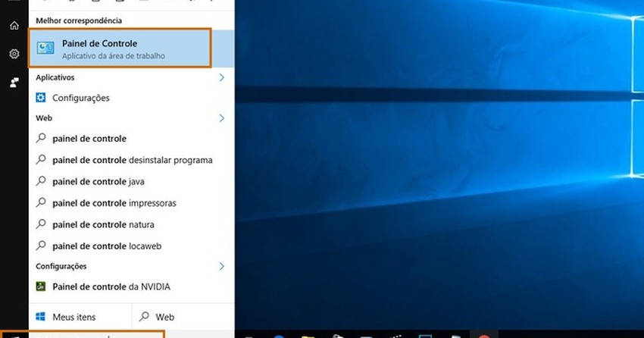Switch to the Meus itens filter
The height and width of the screenshot is (338, 644).
tap(80, 317)
